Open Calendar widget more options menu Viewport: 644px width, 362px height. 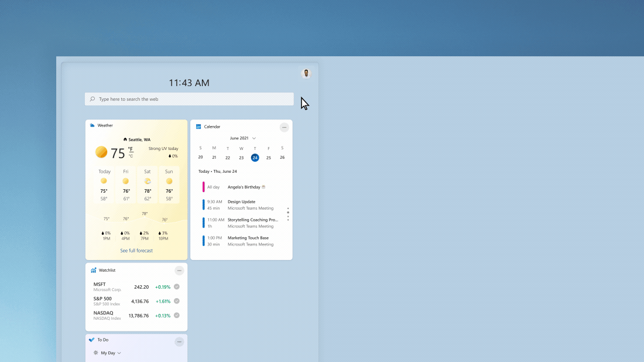click(284, 127)
